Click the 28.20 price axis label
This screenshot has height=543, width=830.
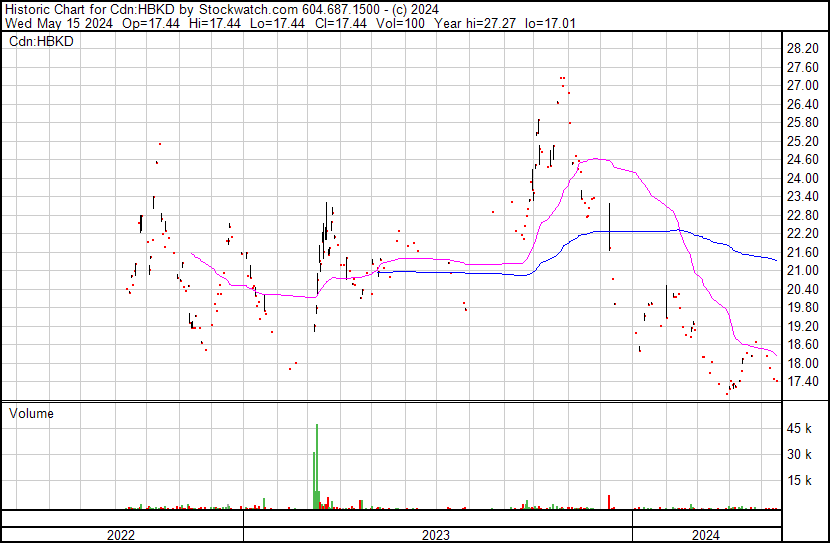803,48
